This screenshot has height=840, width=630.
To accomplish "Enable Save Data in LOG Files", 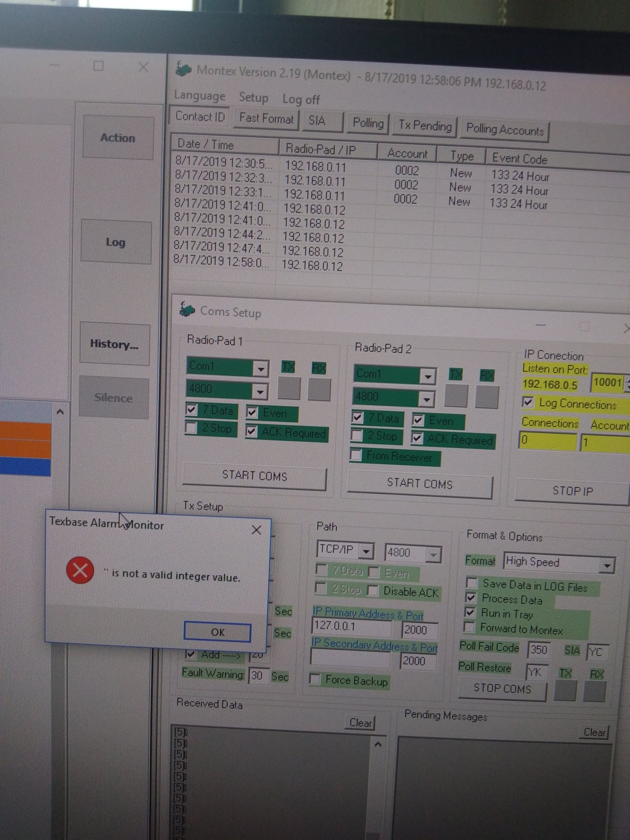I will pos(472,583).
